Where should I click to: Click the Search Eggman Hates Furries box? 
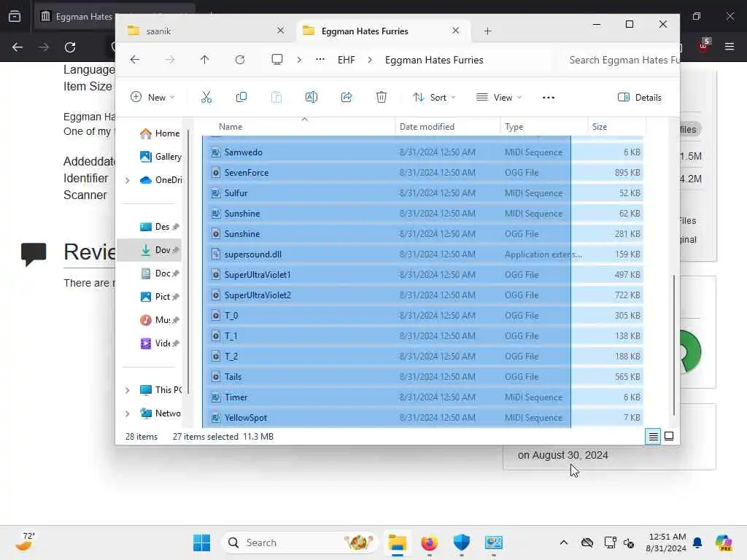(618, 60)
